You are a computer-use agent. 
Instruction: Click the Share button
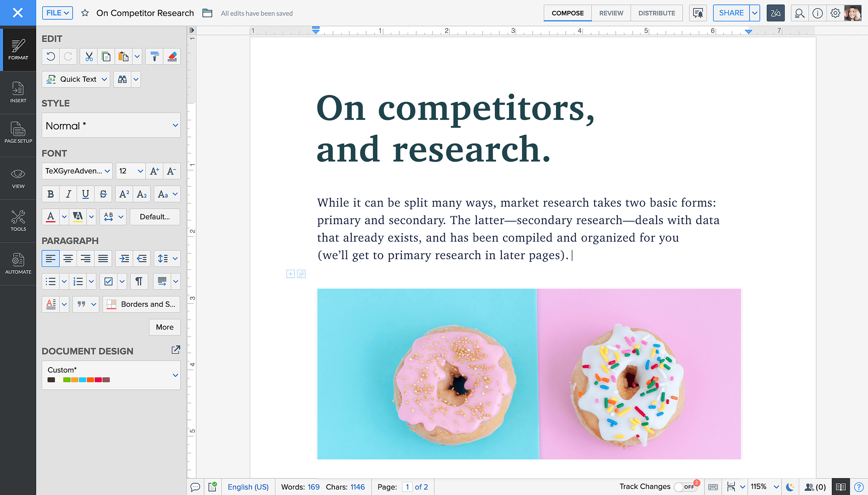[731, 13]
